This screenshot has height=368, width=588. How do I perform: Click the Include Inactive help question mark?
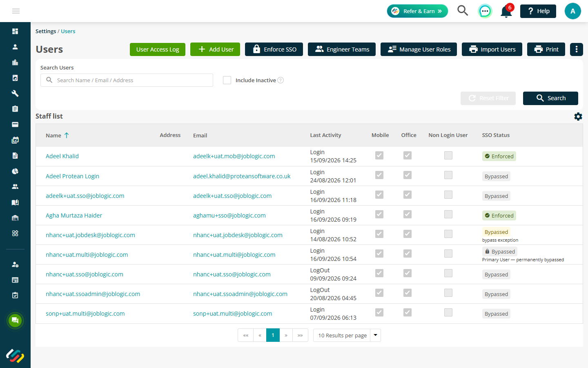(281, 80)
